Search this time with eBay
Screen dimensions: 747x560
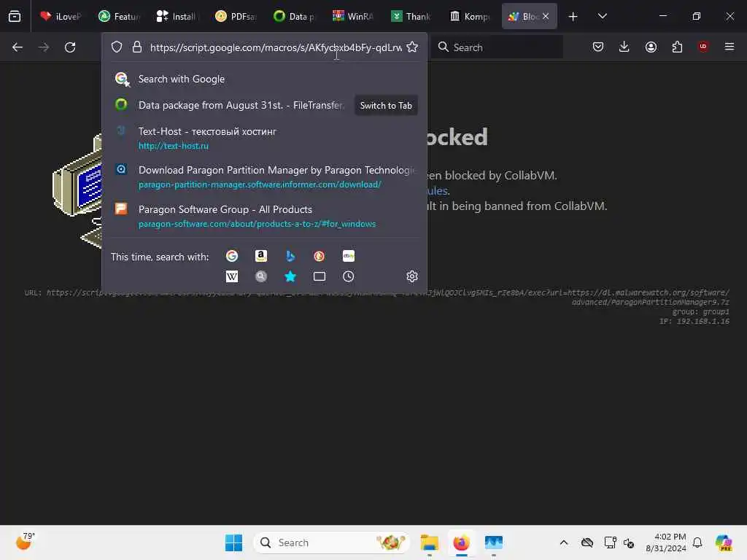tap(348, 256)
